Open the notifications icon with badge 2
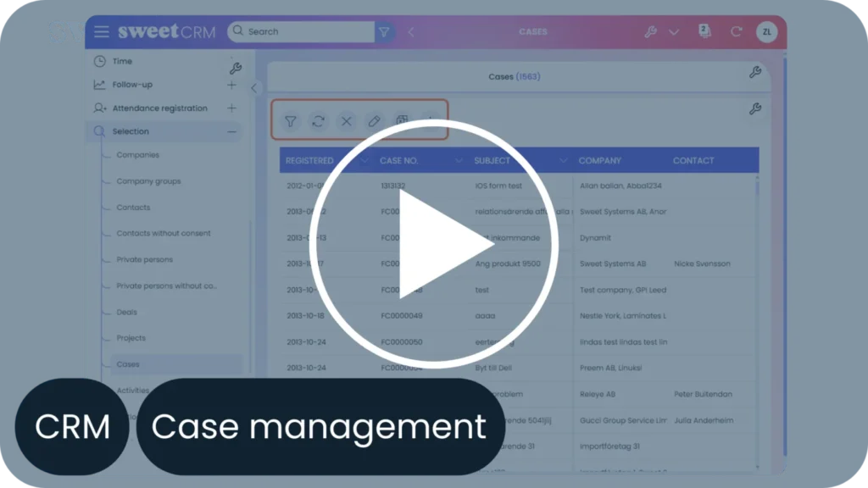Image resolution: width=868 pixels, height=488 pixels. click(704, 31)
